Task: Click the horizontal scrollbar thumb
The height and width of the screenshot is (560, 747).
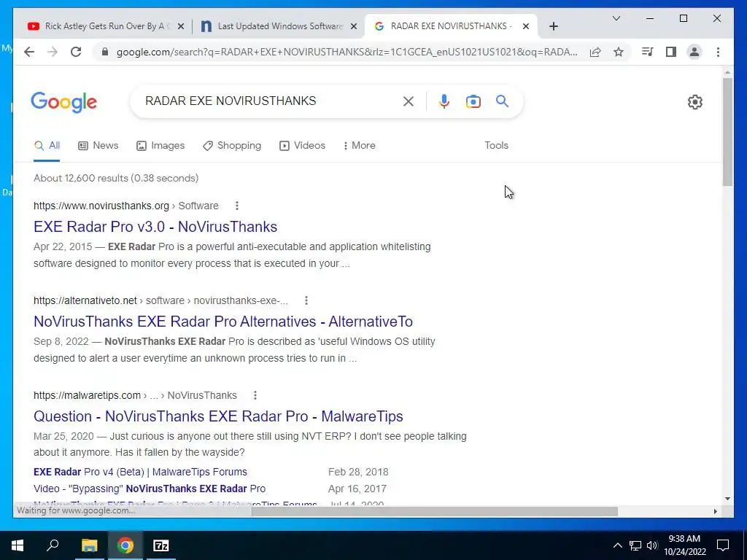Action: 435,511
